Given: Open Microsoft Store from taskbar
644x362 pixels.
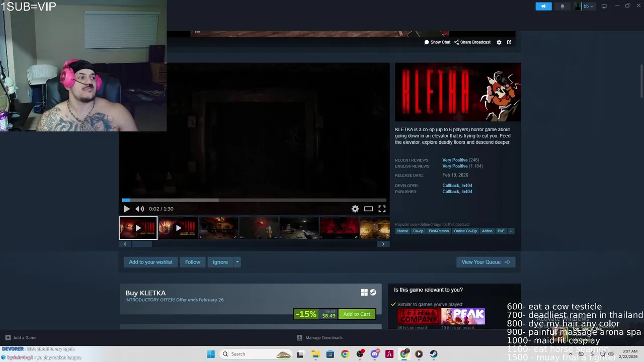Looking at the screenshot, I should [x=330, y=354].
